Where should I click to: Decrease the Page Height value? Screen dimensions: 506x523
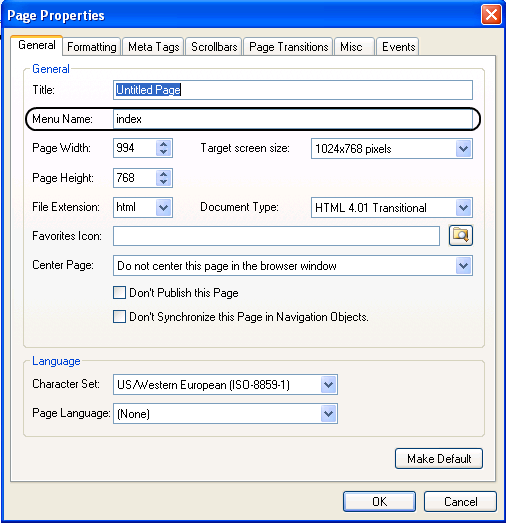[163, 182]
